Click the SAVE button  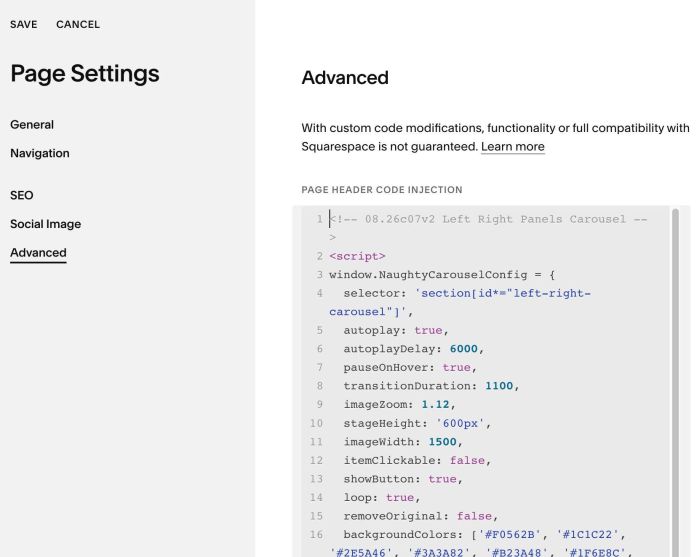click(24, 25)
